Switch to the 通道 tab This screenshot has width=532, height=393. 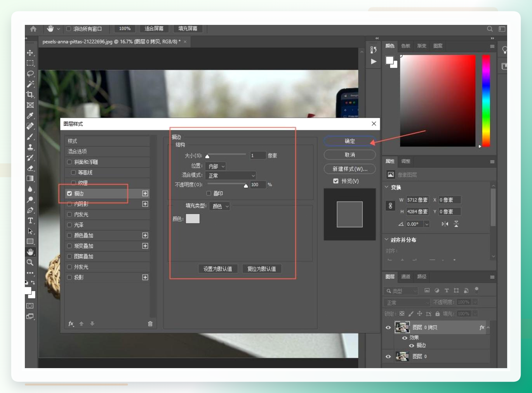pos(406,276)
